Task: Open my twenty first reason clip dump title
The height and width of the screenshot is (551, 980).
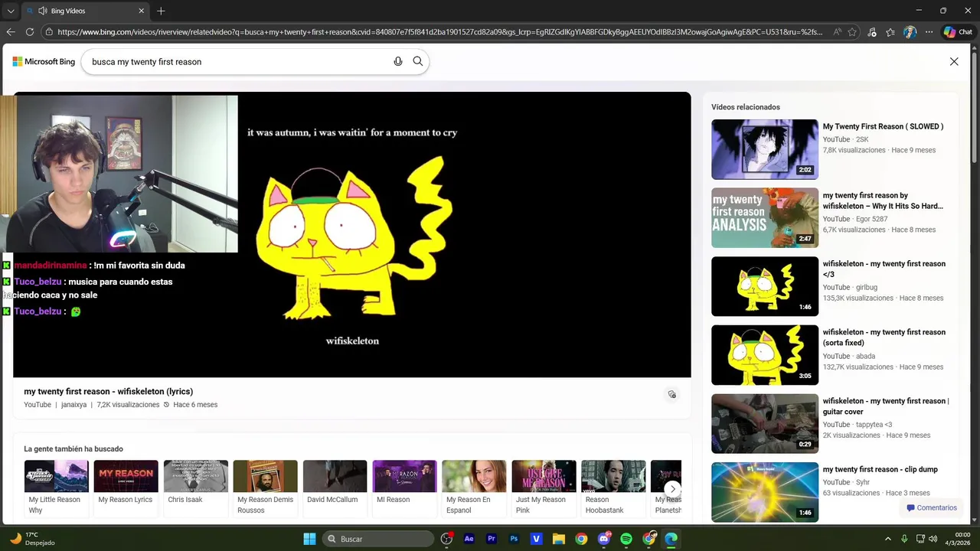Action: point(880,469)
